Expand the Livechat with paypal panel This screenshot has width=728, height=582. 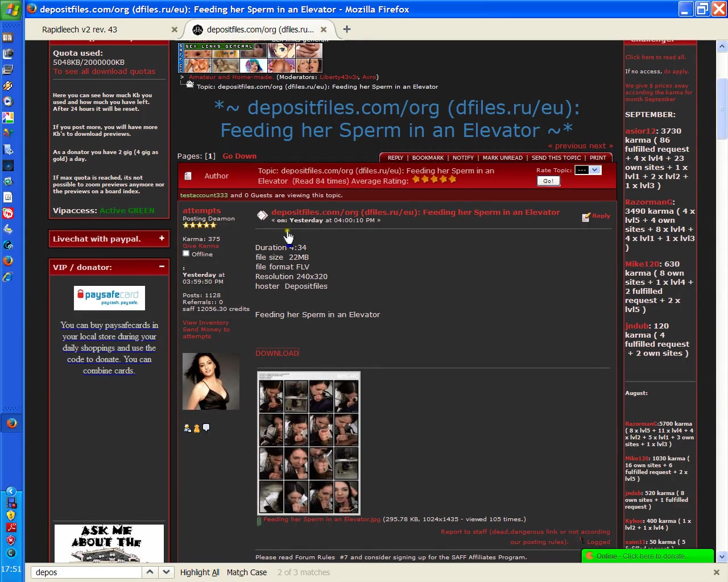point(162,238)
